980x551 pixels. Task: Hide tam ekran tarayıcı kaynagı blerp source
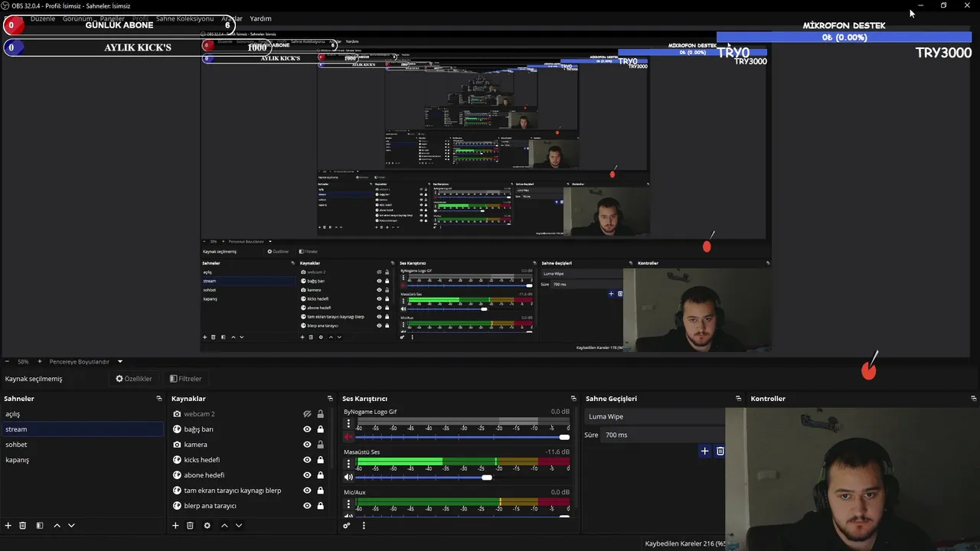point(307,491)
